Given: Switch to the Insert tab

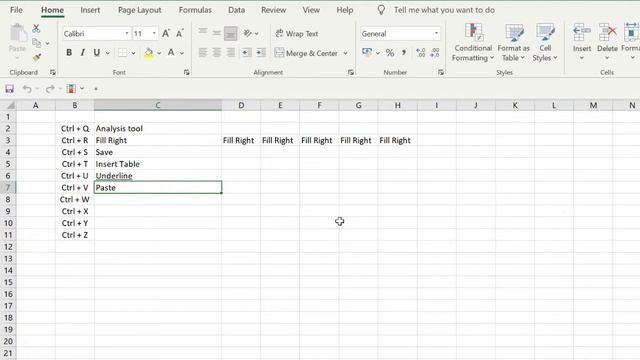Looking at the screenshot, I should coord(90,10).
